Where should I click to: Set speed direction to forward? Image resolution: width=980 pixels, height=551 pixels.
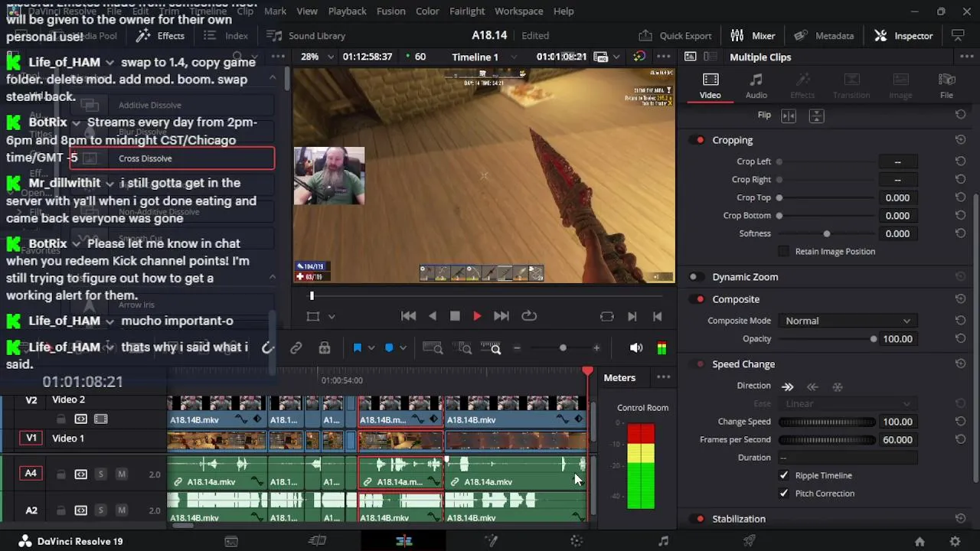coord(787,386)
